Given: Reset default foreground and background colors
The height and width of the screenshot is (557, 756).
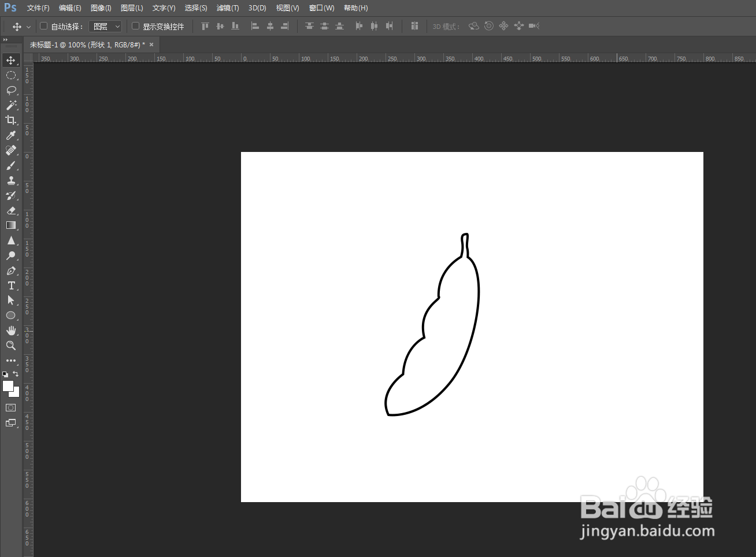Looking at the screenshot, I should tap(5, 374).
